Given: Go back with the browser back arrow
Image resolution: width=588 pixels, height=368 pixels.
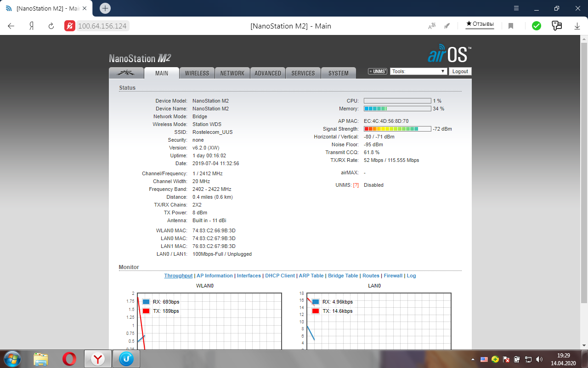Looking at the screenshot, I should (11, 26).
